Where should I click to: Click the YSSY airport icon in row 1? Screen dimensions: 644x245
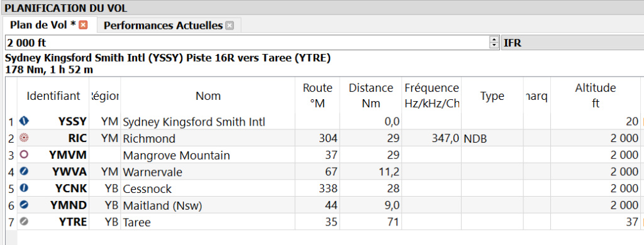(x=25, y=121)
